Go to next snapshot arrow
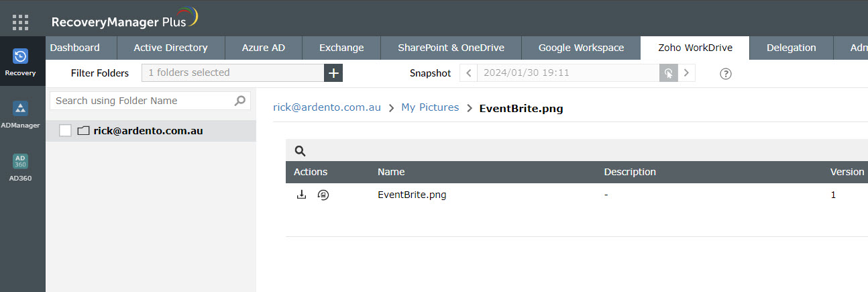The width and height of the screenshot is (868, 292). tap(686, 73)
